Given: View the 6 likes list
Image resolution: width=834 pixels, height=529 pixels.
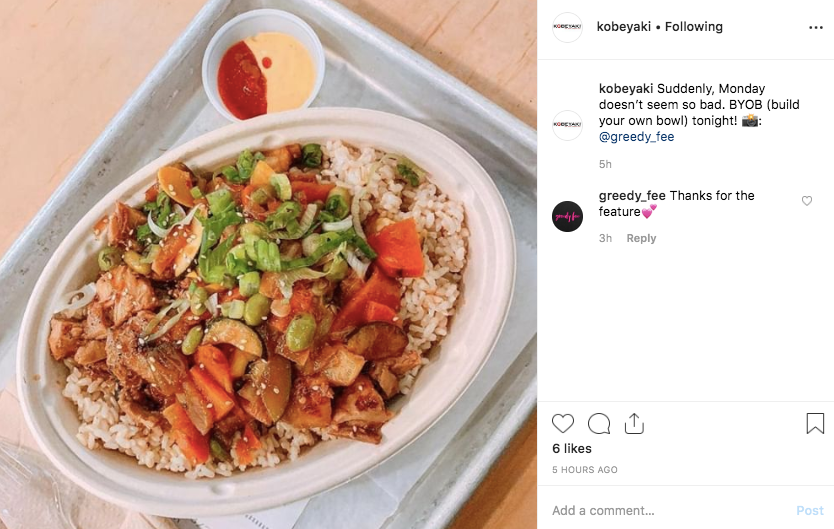Looking at the screenshot, I should [x=572, y=449].
